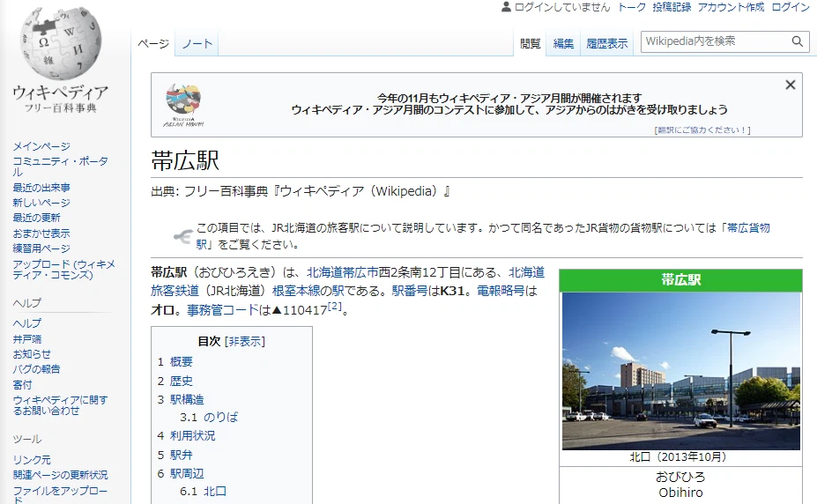Jump to subsection 3.1 のりば
Image resolution: width=817 pixels, height=504 pixels.
tap(220, 417)
